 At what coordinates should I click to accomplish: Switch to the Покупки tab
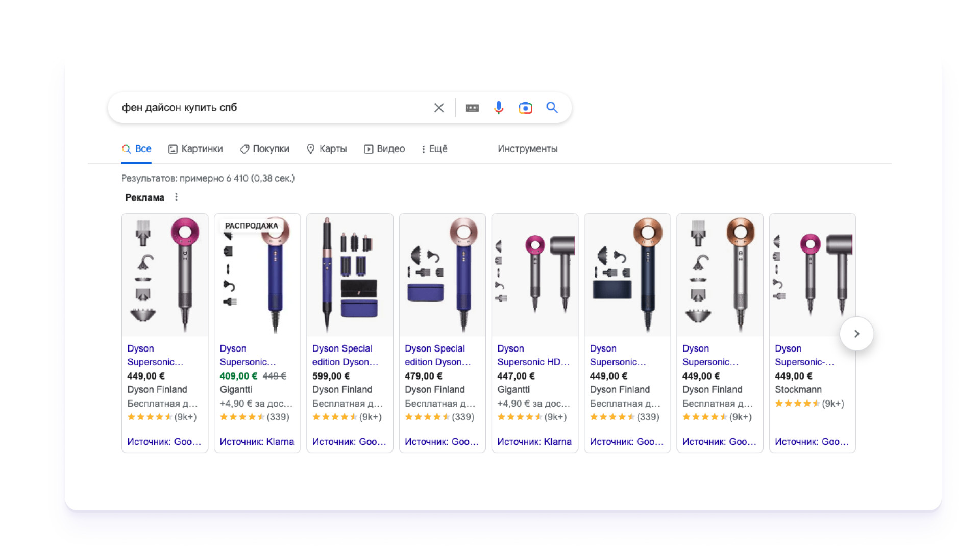pyautogui.click(x=264, y=149)
